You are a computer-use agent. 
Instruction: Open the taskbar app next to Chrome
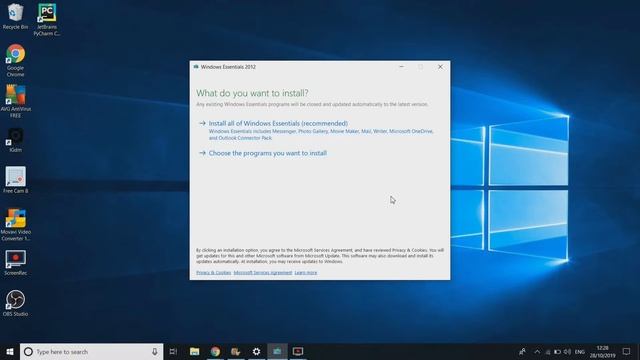[236, 351]
